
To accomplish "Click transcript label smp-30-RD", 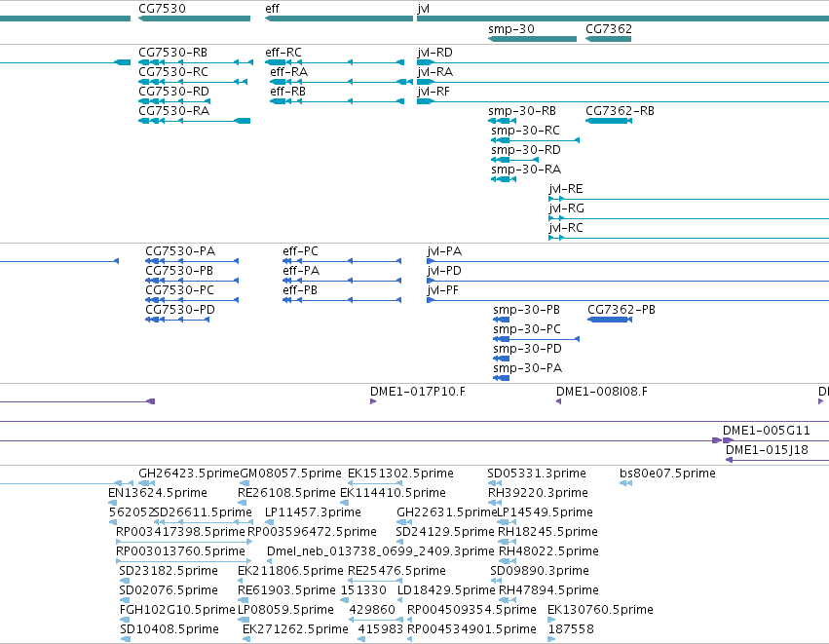I will [x=525, y=150].
